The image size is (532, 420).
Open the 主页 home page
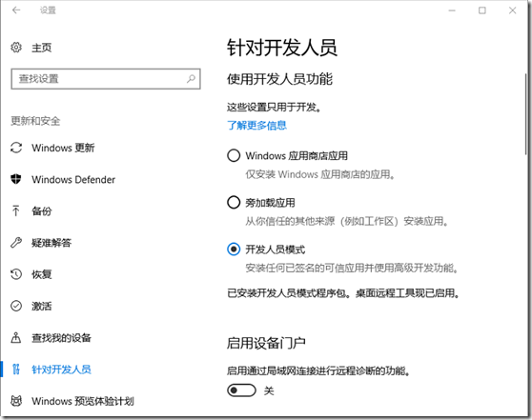(x=42, y=48)
